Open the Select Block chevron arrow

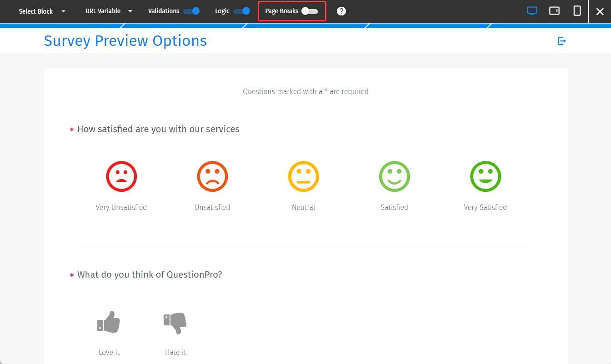coord(63,11)
